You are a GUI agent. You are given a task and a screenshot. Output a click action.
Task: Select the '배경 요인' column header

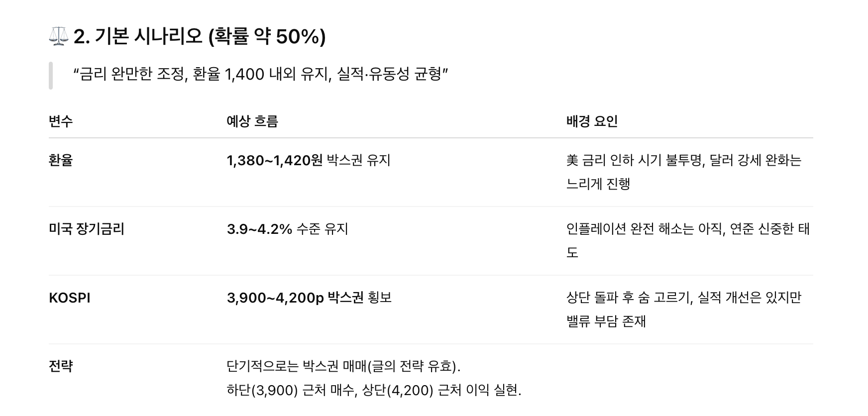(x=592, y=121)
